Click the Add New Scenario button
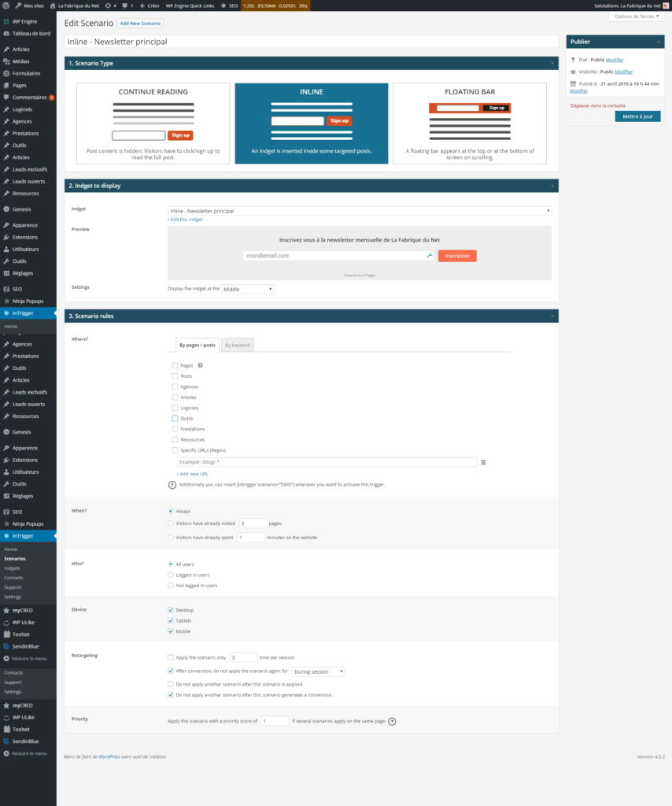 click(140, 24)
